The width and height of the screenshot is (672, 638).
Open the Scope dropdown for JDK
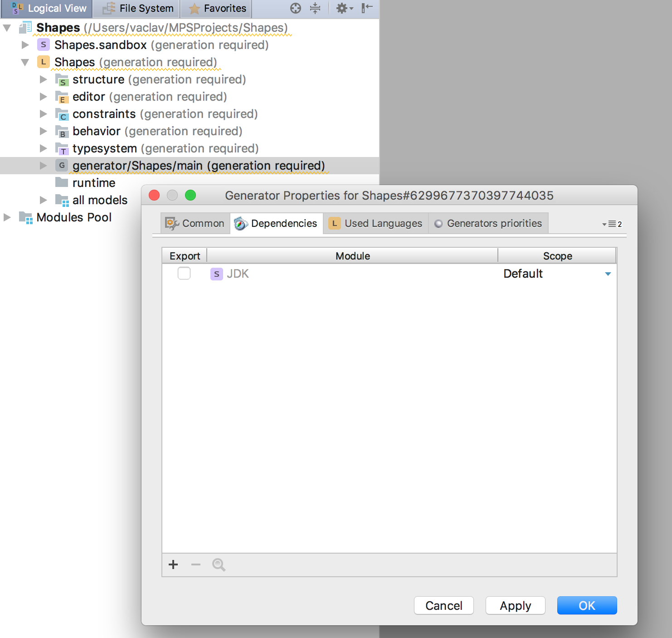(608, 274)
